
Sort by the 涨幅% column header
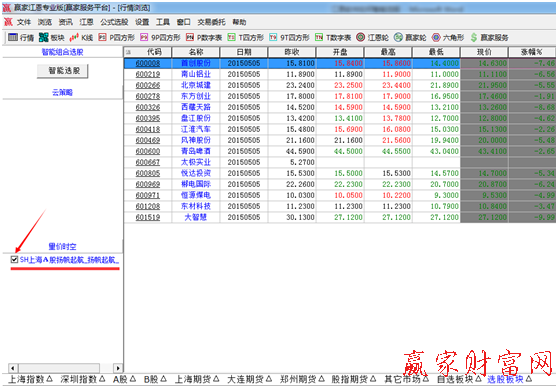tap(532, 52)
